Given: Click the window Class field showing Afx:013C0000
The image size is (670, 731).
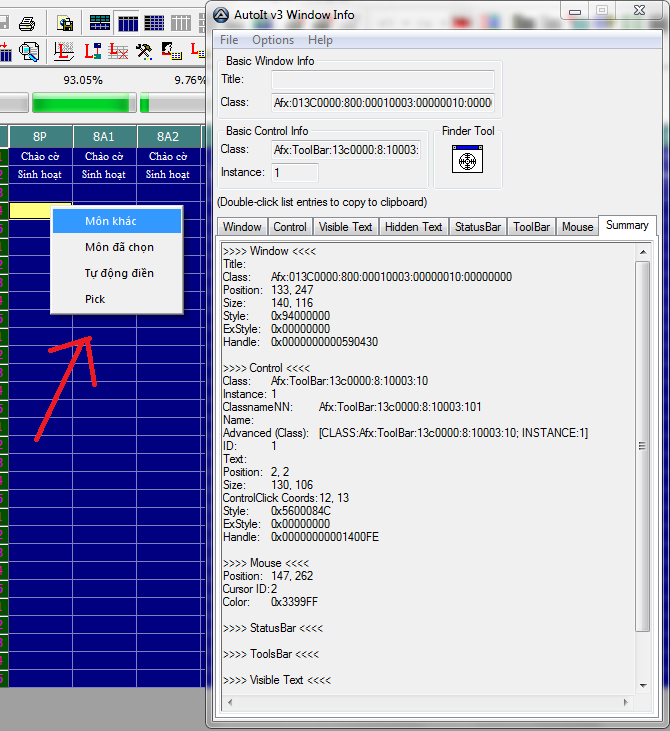Looking at the screenshot, I should point(383,103).
